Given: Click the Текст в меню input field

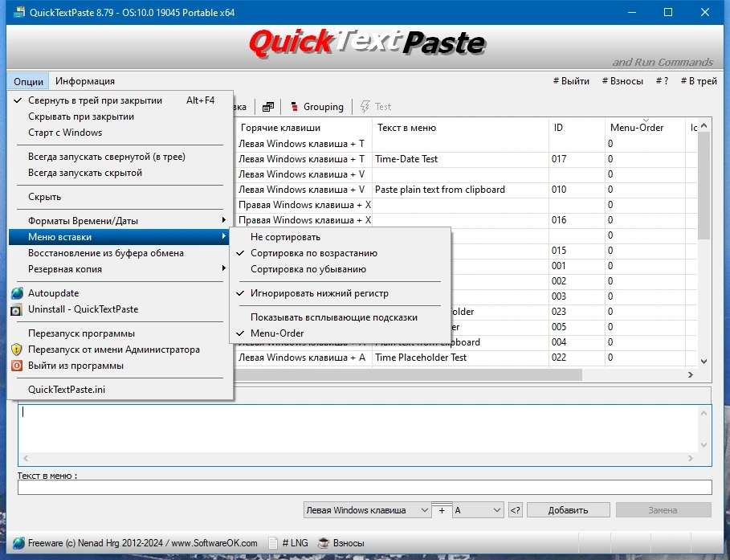Looking at the screenshot, I should 365,488.
